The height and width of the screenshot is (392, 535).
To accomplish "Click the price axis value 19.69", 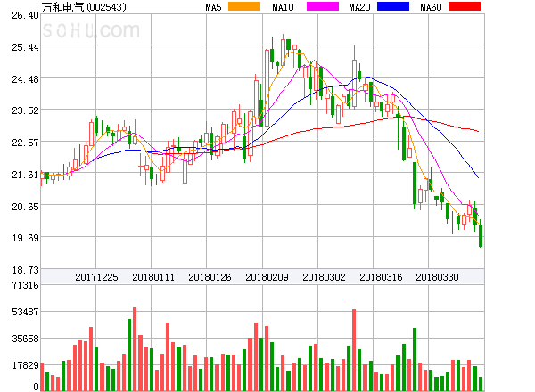I will [x=25, y=238].
